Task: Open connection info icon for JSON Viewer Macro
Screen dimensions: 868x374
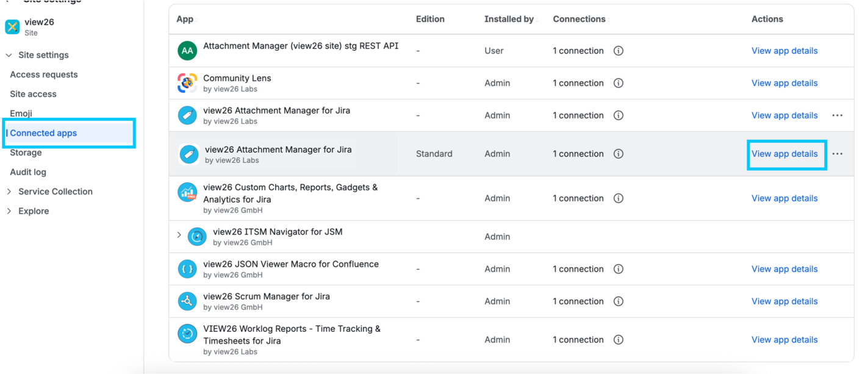Action: [x=618, y=269]
